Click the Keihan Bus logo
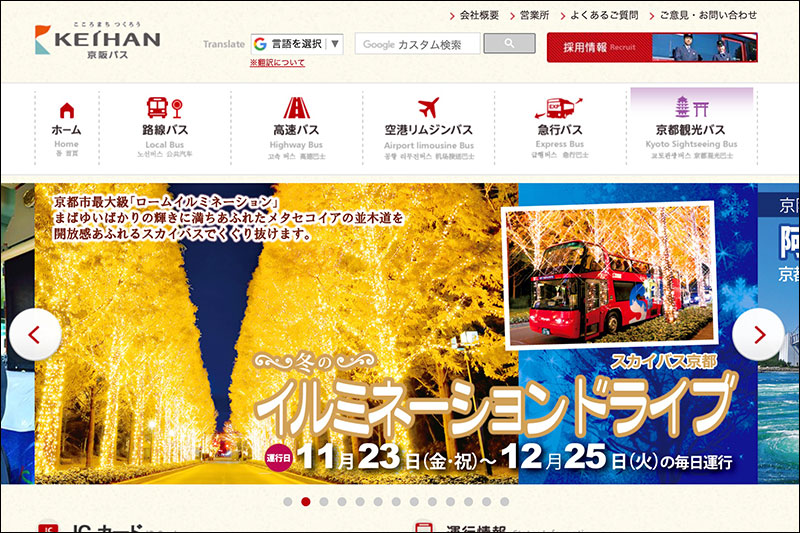This screenshot has width=800, height=533. point(97,40)
